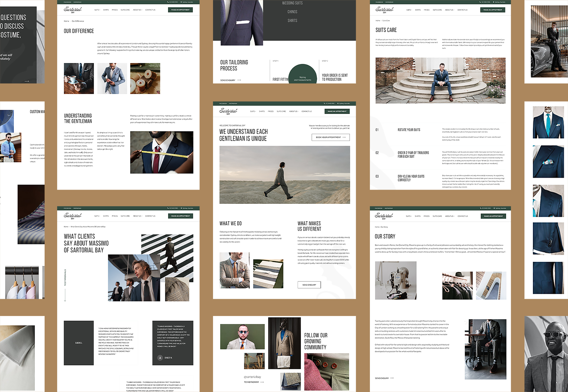Viewport: 568px width, 392px height.
Task: Expand About Us dropdown on Our Story page
Action: point(450,216)
